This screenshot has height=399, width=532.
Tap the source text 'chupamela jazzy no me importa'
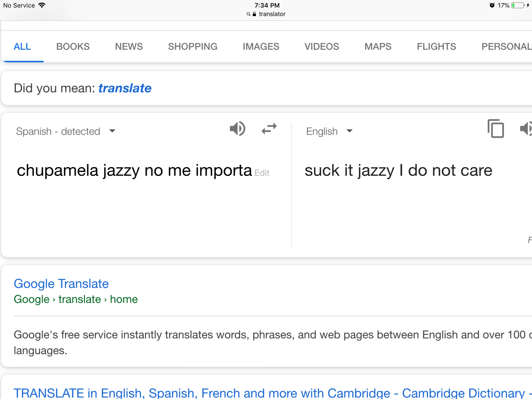134,171
